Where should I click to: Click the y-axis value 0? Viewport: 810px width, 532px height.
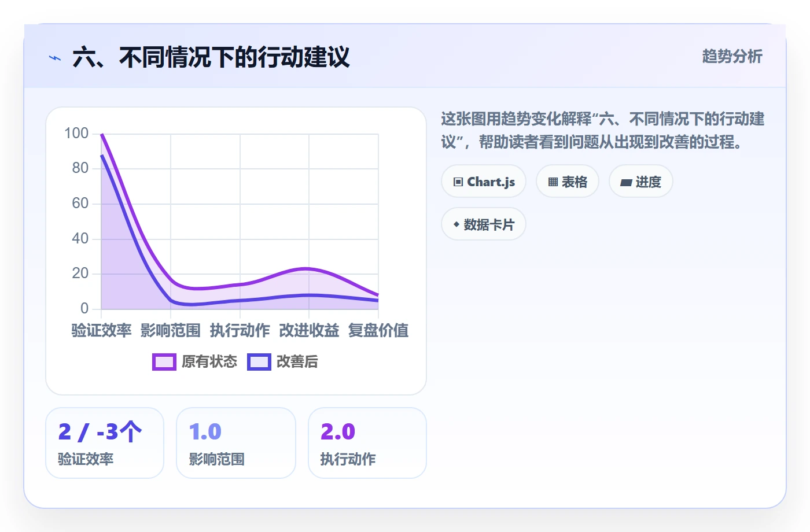coord(84,308)
